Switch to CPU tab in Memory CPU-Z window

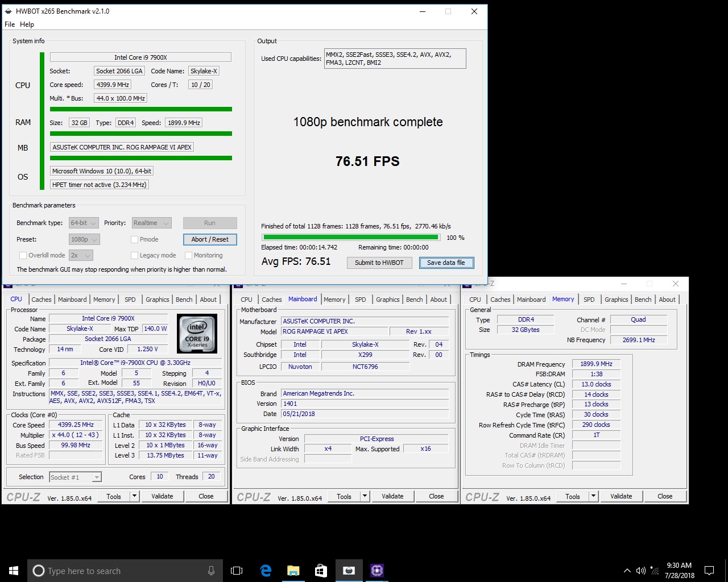tap(475, 300)
